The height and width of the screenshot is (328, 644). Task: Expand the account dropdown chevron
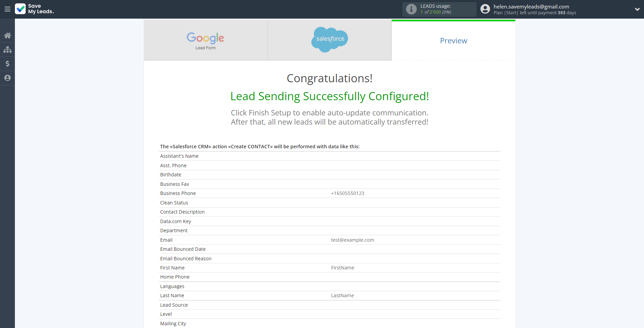coord(637,9)
